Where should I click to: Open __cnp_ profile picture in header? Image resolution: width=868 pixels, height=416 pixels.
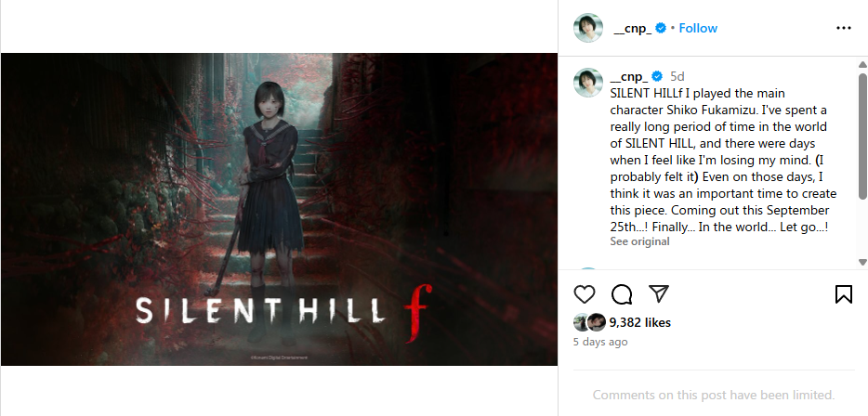(588, 28)
